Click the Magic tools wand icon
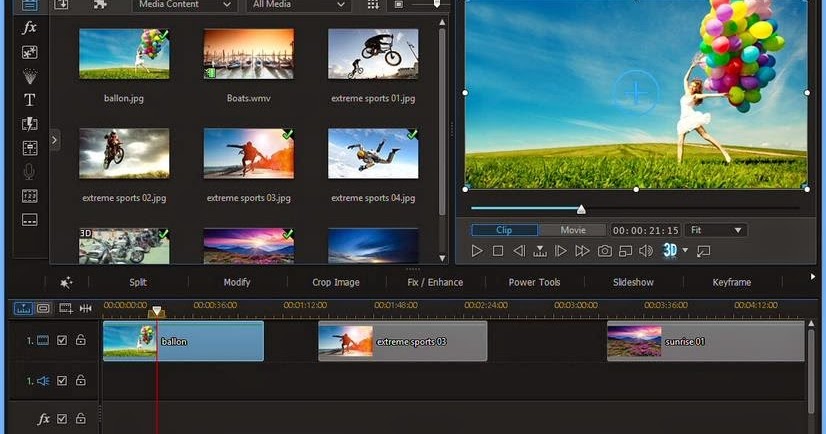This screenshot has width=826, height=434. [67, 283]
